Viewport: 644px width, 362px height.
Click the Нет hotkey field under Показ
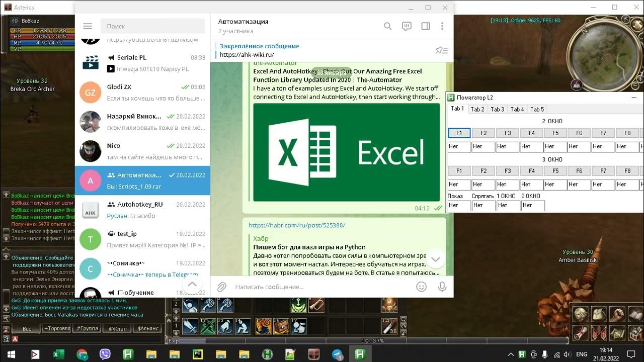point(459,205)
